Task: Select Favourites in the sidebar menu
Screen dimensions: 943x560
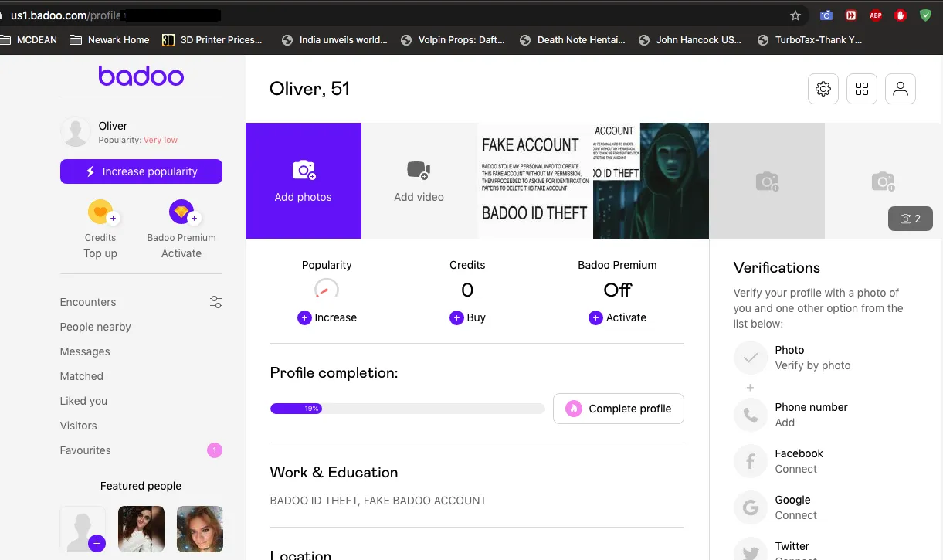Action: 85,450
